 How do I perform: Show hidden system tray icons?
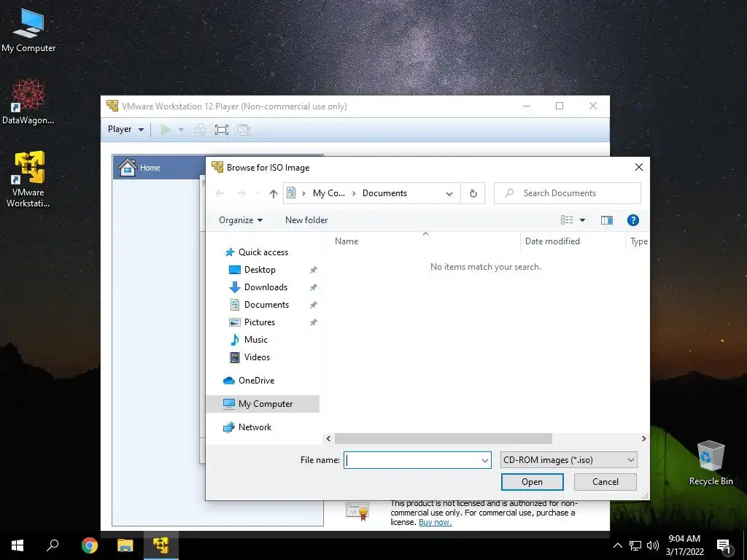tap(617, 545)
